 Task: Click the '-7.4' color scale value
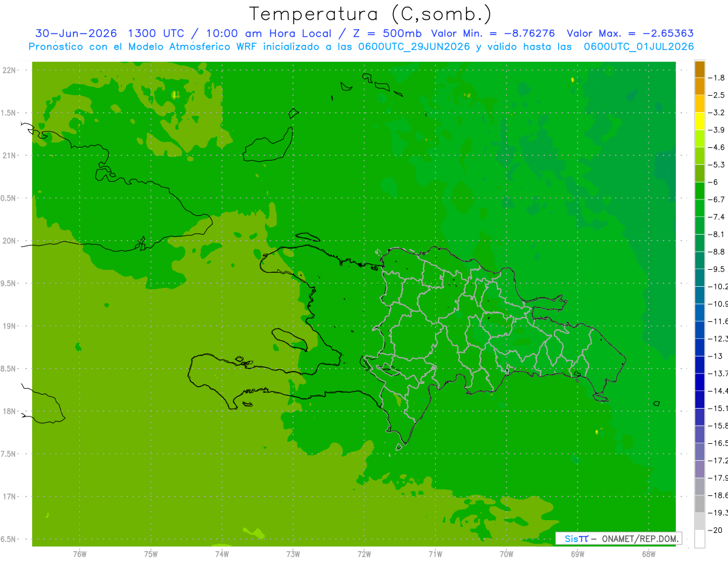pos(716,217)
